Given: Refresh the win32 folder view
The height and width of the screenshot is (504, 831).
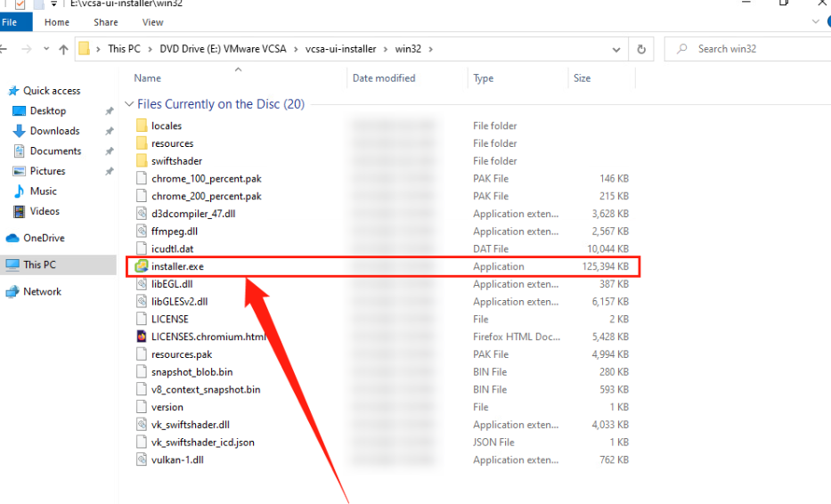Looking at the screenshot, I should pyautogui.click(x=641, y=49).
